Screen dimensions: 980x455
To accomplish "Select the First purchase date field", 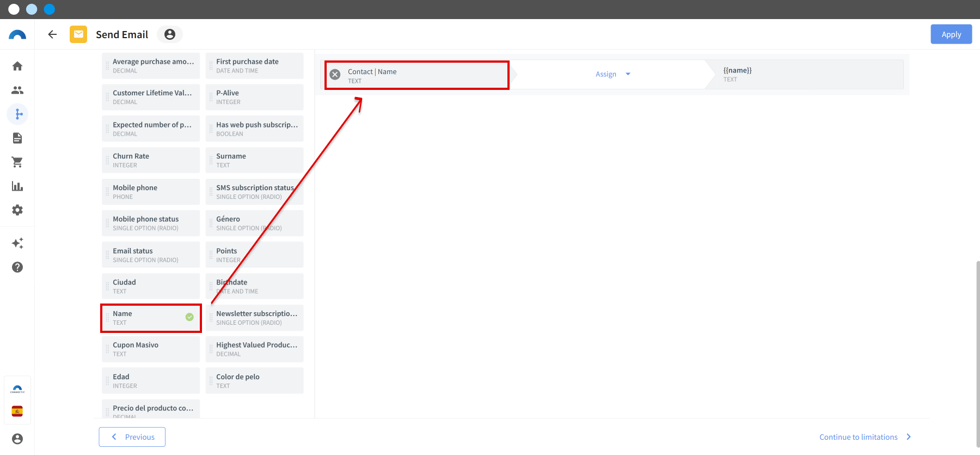I will click(254, 66).
